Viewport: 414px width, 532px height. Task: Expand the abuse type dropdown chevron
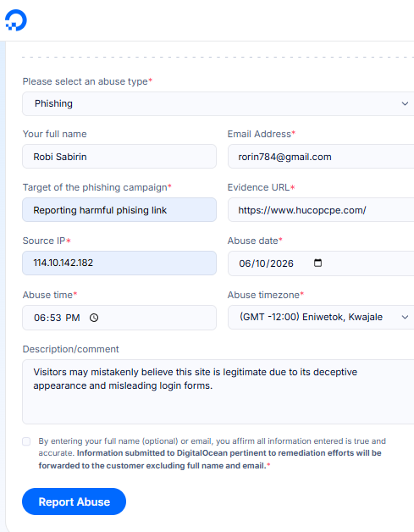pos(405,103)
